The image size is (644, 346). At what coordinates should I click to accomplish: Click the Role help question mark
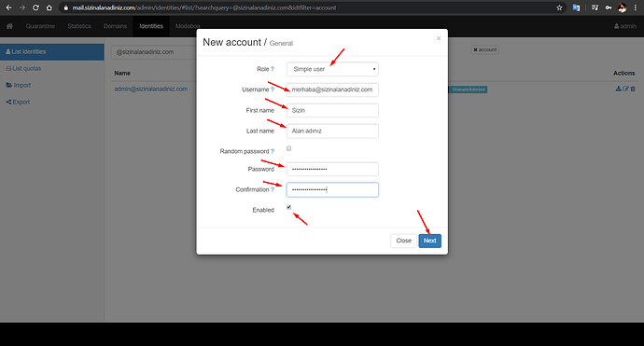[273, 69]
